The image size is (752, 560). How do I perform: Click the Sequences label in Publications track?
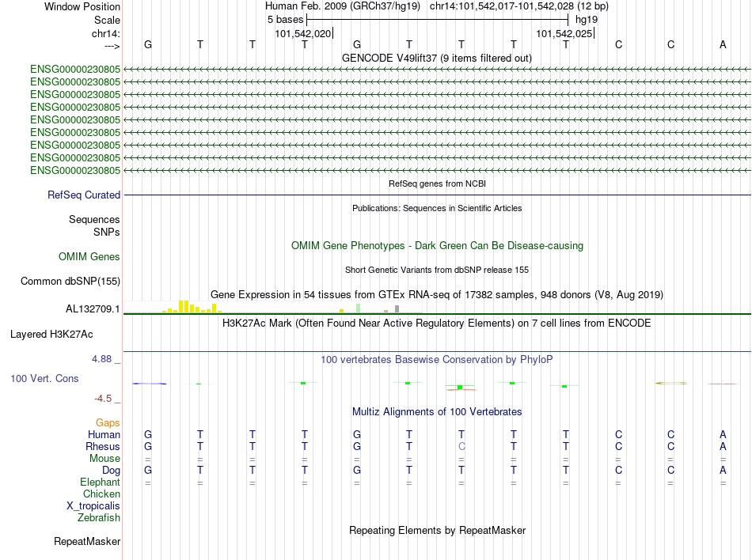[x=94, y=219]
